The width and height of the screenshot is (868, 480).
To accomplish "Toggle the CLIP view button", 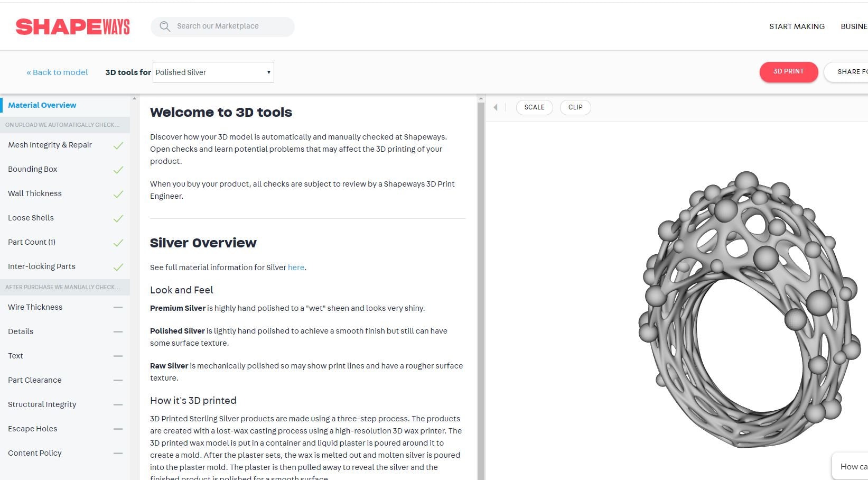I will tap(575, 107).
